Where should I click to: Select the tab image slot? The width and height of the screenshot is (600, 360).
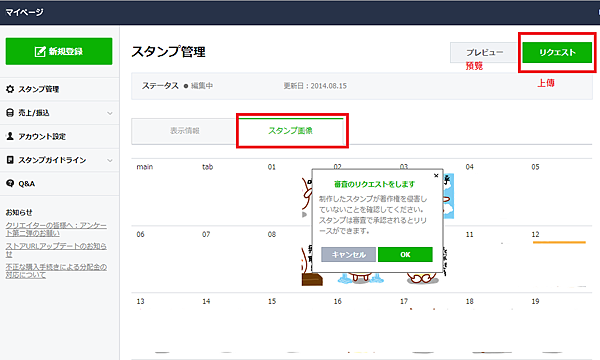[x=230, y=192]
